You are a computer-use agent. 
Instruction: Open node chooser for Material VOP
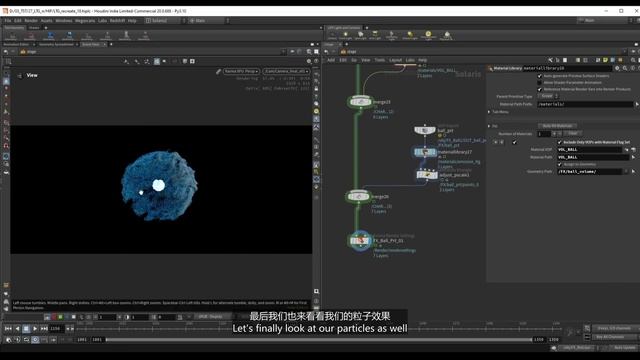(x=627, y=149)
